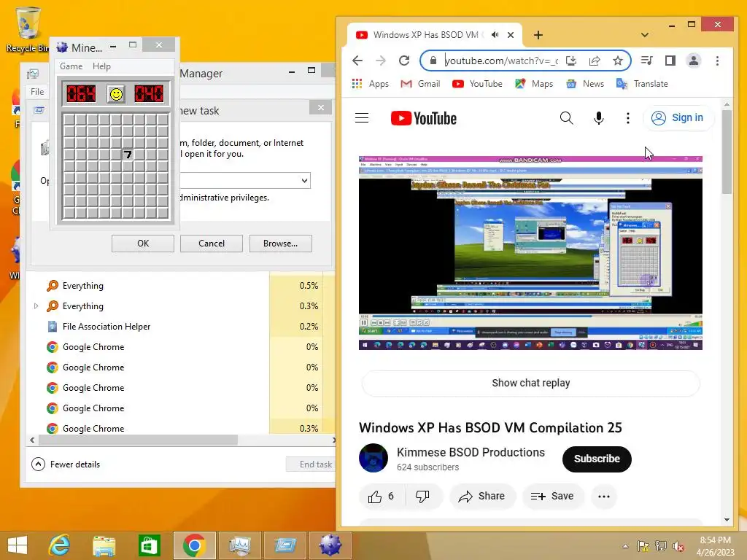This screenshot has width=747, height=560.
Task: Go forward in Chrome
Action: tap(381, 61)
